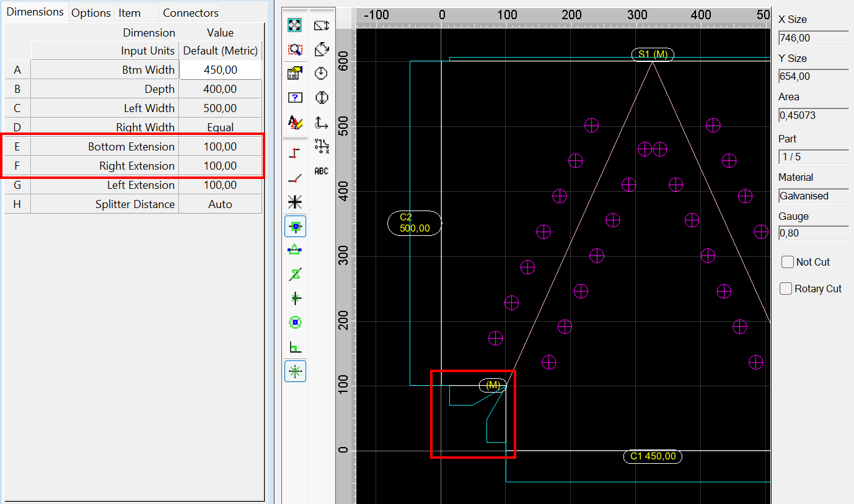Click the C2 500,00 dimension label
This screenshot has height=504, width=854.
[x=414, y=223]
